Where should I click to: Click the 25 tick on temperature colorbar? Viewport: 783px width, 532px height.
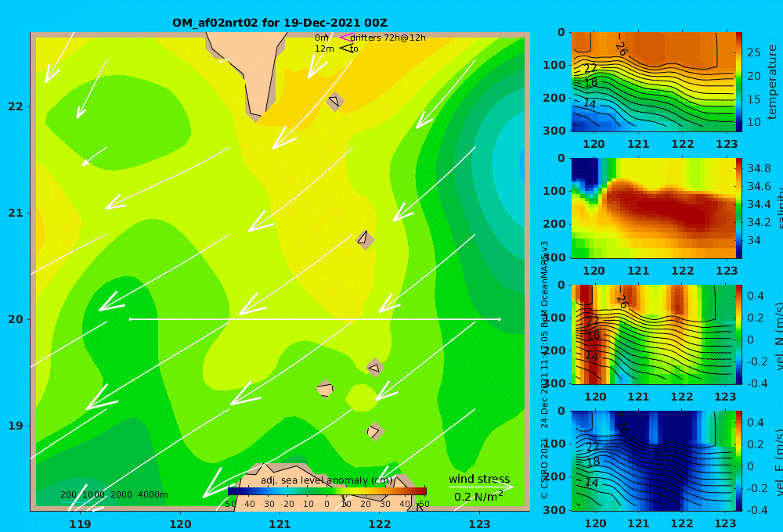[x=754, y=52]
